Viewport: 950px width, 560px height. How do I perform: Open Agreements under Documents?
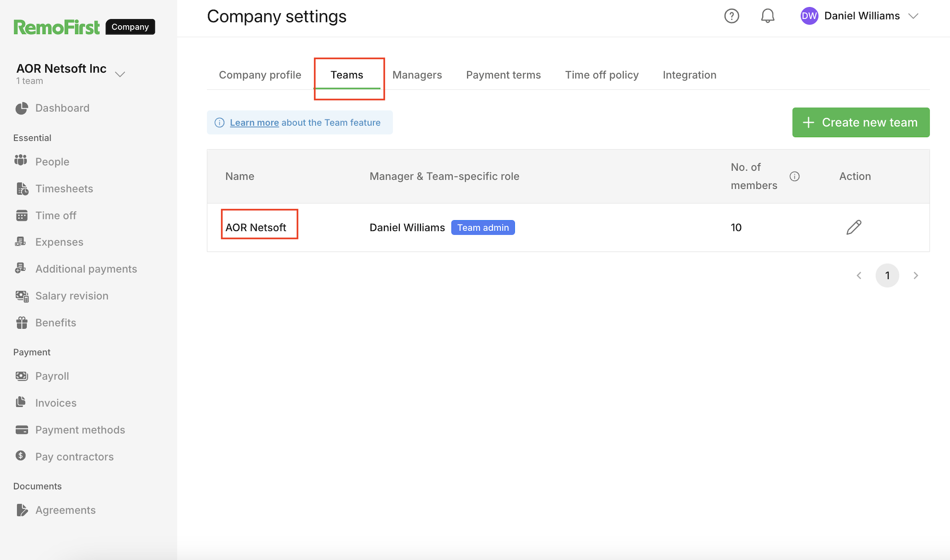(x=66, y=510)
